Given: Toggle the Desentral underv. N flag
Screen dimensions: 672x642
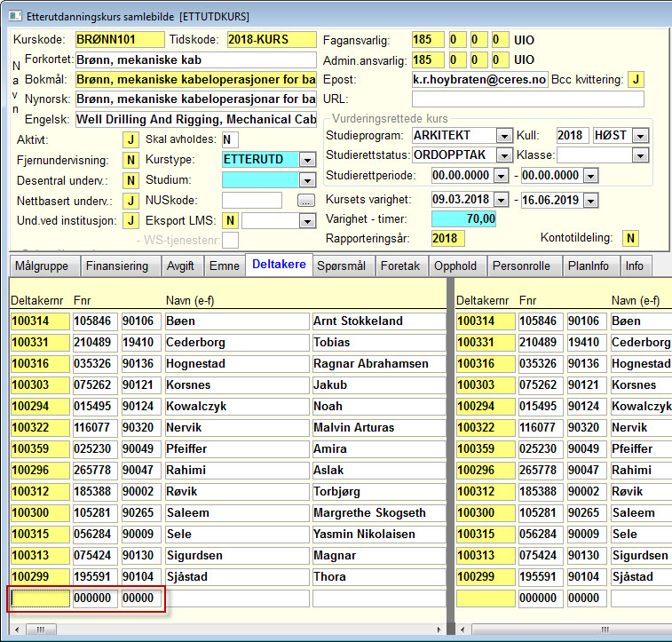Looking at the screenshot, I should click(130, 180).
